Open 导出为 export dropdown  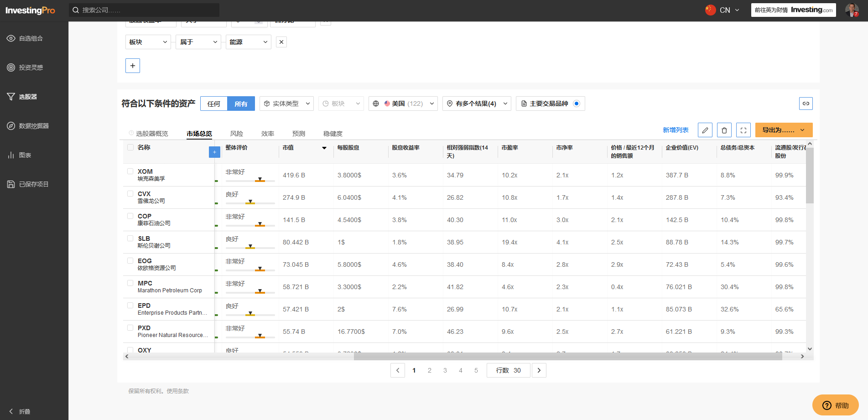tap(784, 130)
